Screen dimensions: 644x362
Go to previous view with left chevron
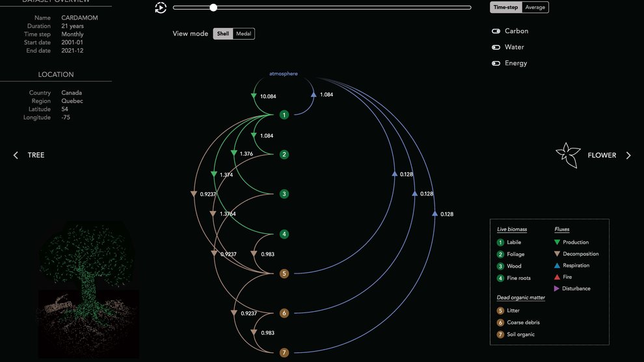16,156
